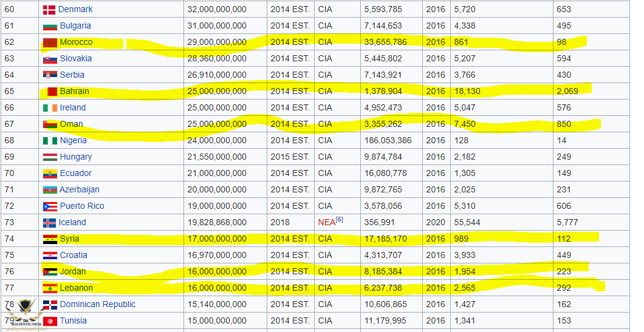
Task: Open the Slovakia country link
Action: [x=76, y=59]
